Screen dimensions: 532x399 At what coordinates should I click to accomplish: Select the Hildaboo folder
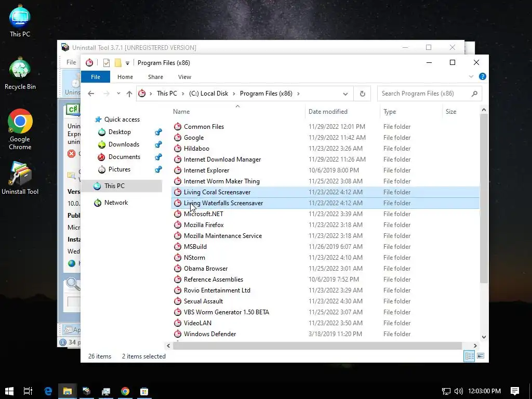(x=196, y=149)
